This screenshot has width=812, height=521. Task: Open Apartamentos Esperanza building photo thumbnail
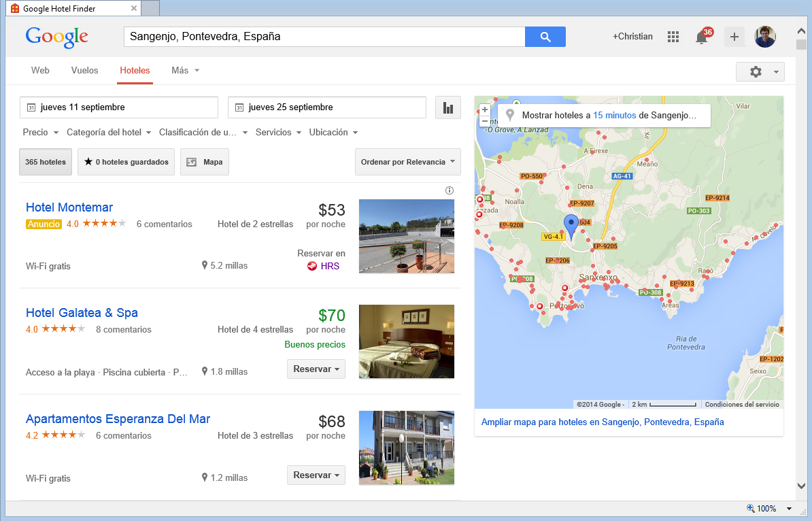point(407,448)
